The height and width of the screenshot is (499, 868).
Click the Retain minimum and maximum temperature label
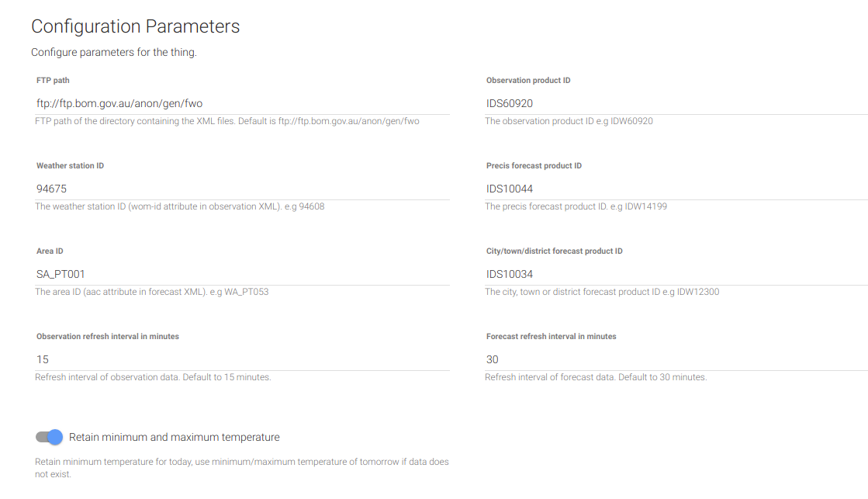175,437
